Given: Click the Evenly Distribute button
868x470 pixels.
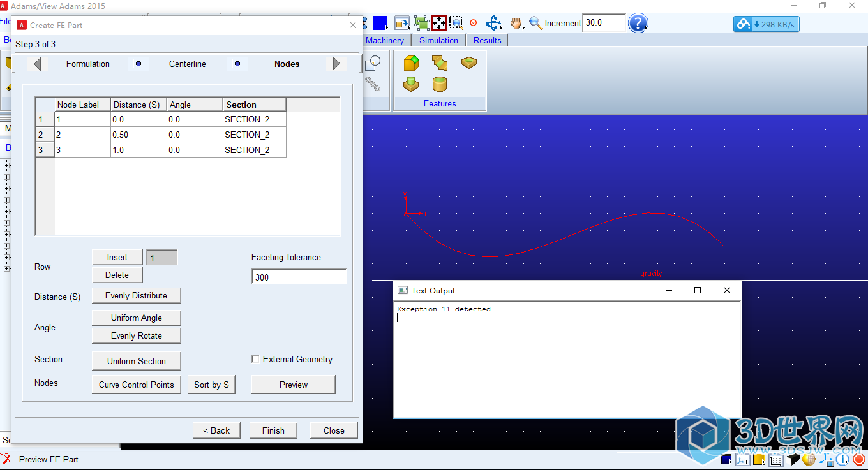Looking at the screenshot, I should [x=137, y=295].
